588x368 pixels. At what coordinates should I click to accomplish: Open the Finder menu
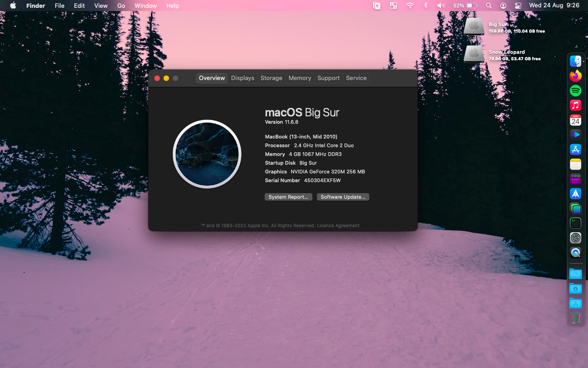[36, 6]
